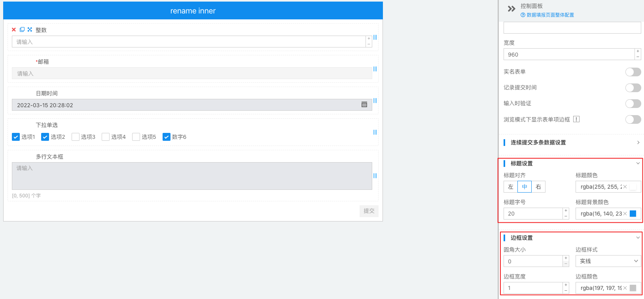Copy the 整数 field
This screenshot has width=644, height=299.
[22, 30]
